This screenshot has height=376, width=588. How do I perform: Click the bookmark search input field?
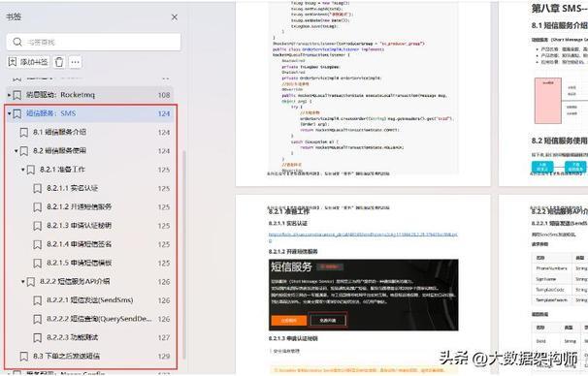pyautogui.click(x=94, y=42)
